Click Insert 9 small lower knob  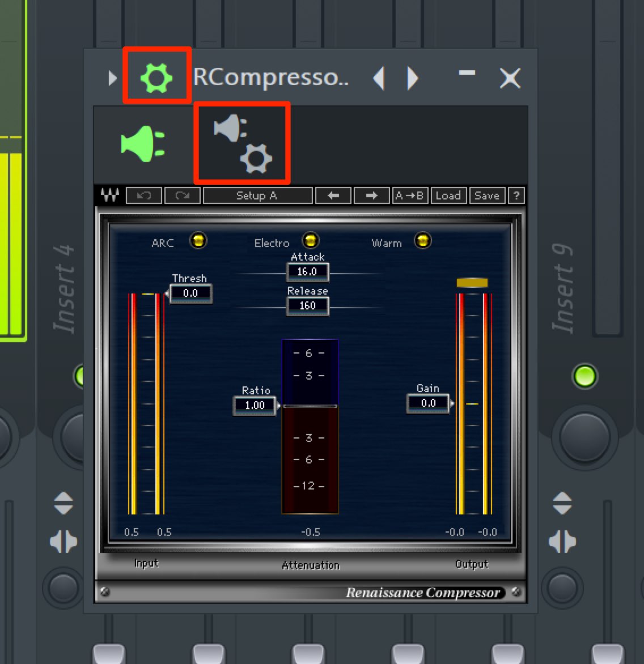point(562,588)
